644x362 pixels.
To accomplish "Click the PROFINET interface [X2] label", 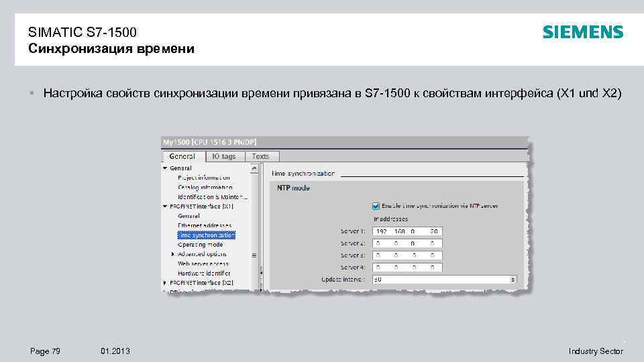I will click(x=202, y=283).
